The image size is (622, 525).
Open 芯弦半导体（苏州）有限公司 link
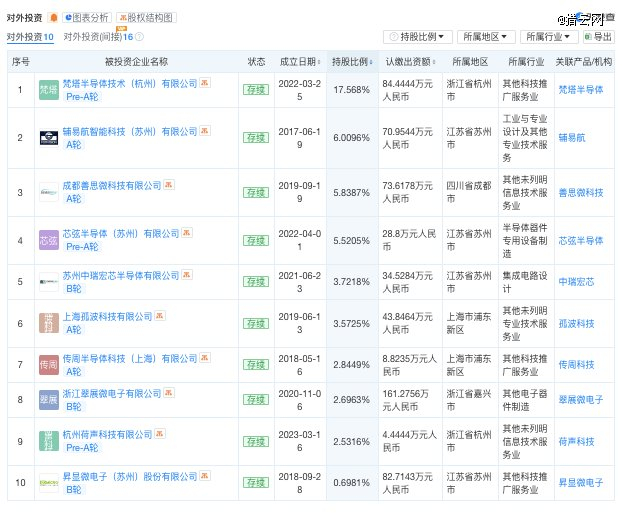click(121, 234)
